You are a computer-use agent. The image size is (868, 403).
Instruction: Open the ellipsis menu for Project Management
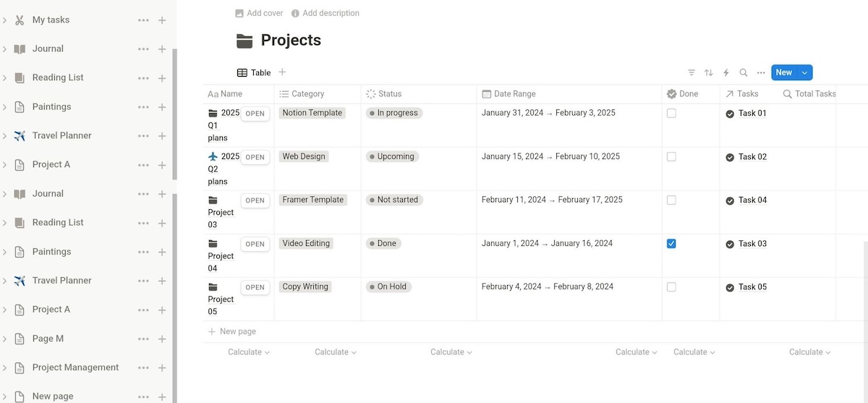click(143, 368)
